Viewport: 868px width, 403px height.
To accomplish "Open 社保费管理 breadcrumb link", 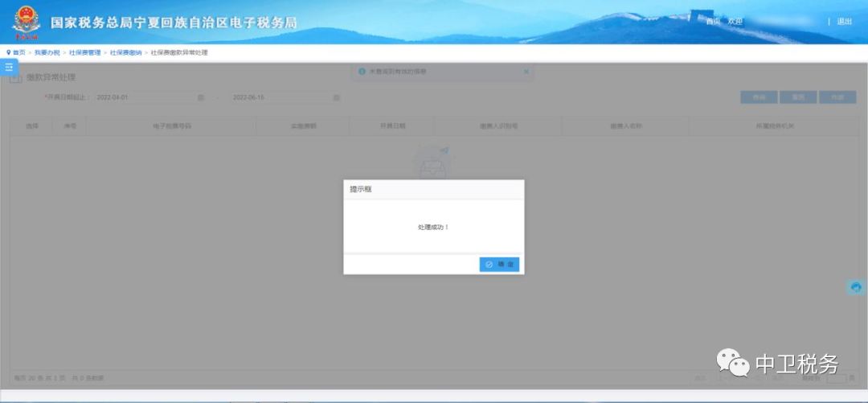I will [84, 52].
